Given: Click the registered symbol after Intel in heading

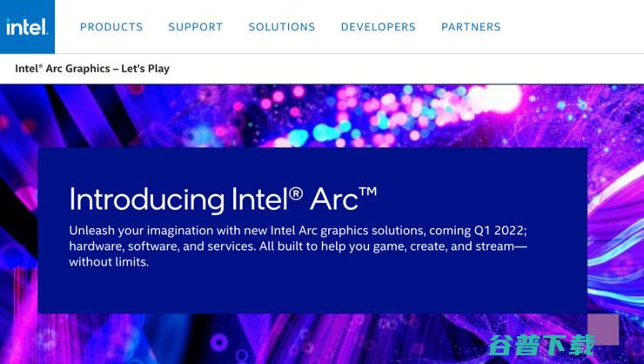Looking at the screenshot, I should coord(296,193).
